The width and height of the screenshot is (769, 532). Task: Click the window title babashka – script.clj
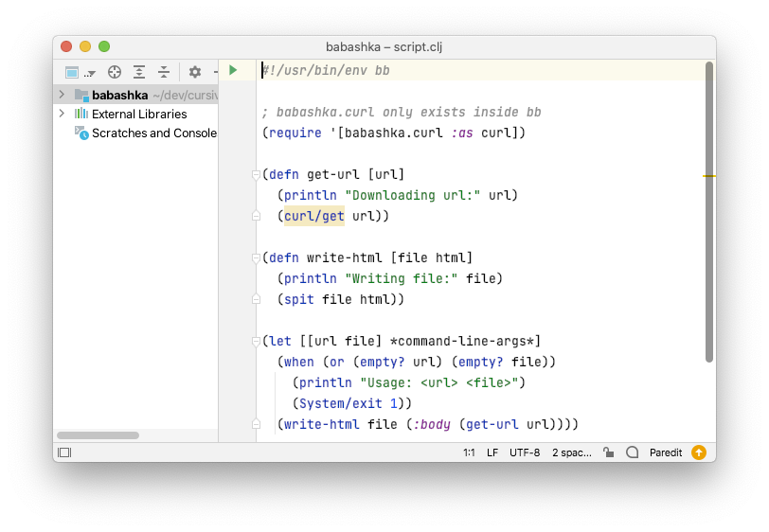coord(384,47)
